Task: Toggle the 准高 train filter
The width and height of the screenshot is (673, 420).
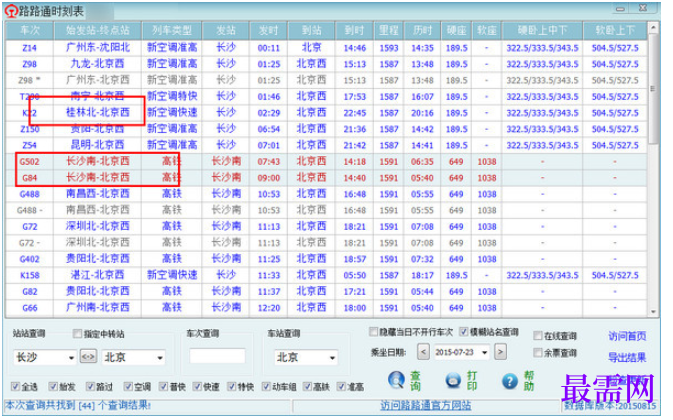Action: [x=341, y=387]
